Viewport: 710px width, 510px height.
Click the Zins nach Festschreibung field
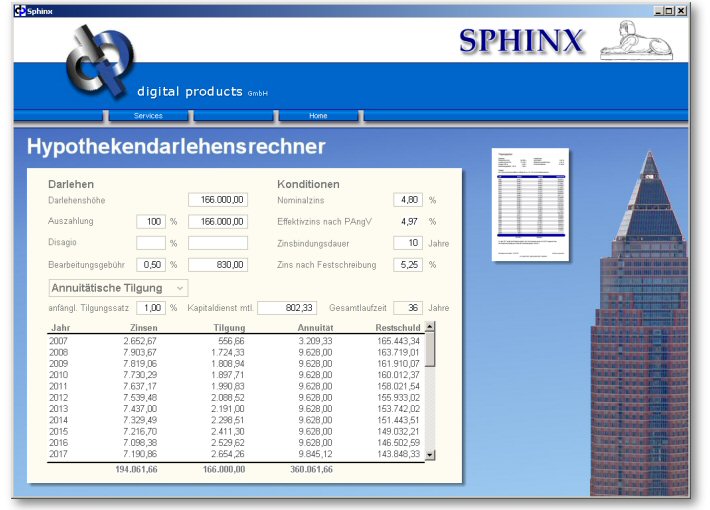pos(408,265)
